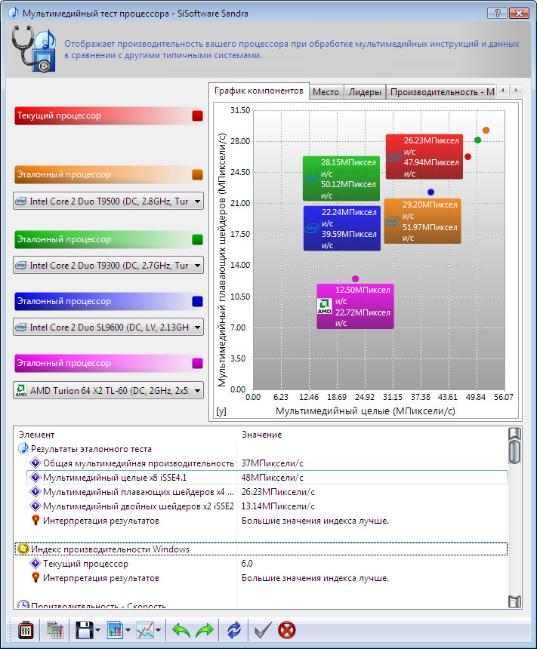
Task: Click the 'Элемент' column header
Action: click(36, 435)
